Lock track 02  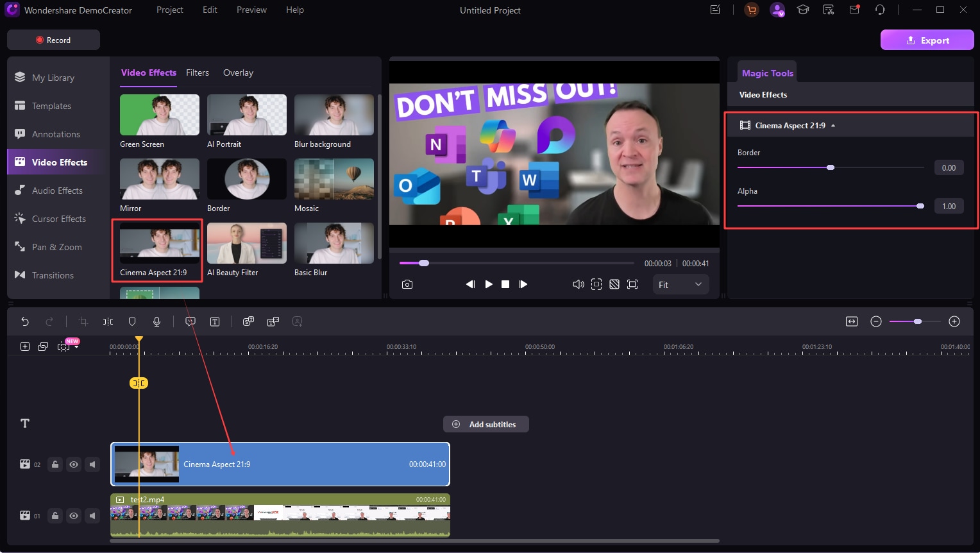55,464
